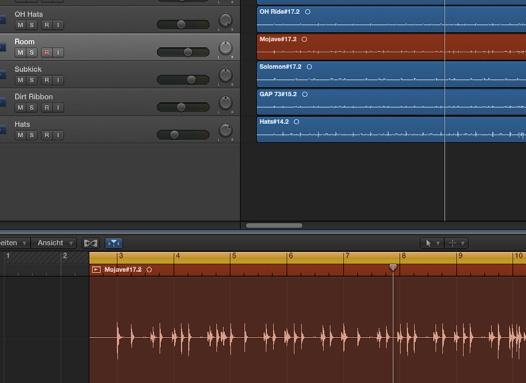Image resolution: width=526 pixels, height=383 pixels.
Task: Select the Room track name
Action: [24, 42]
